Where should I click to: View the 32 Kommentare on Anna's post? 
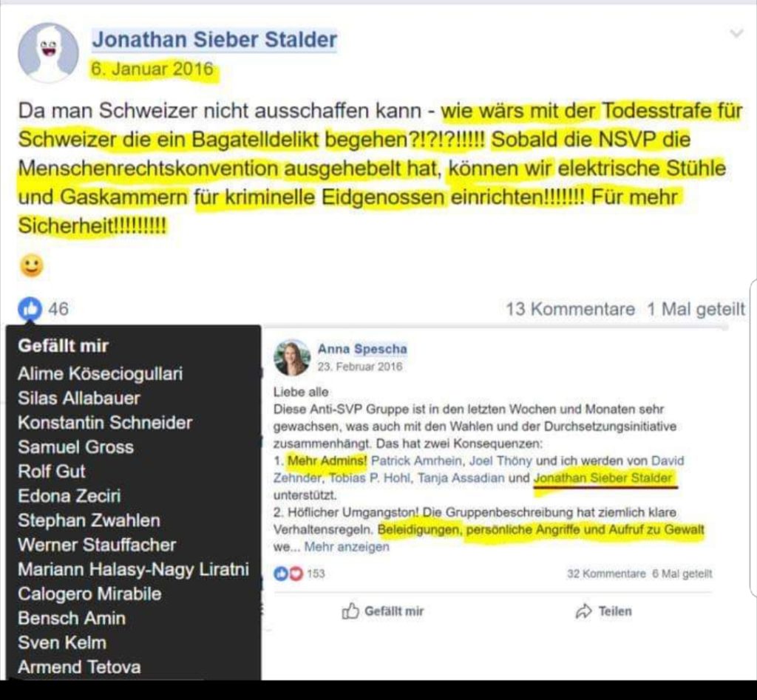point(606,574)
